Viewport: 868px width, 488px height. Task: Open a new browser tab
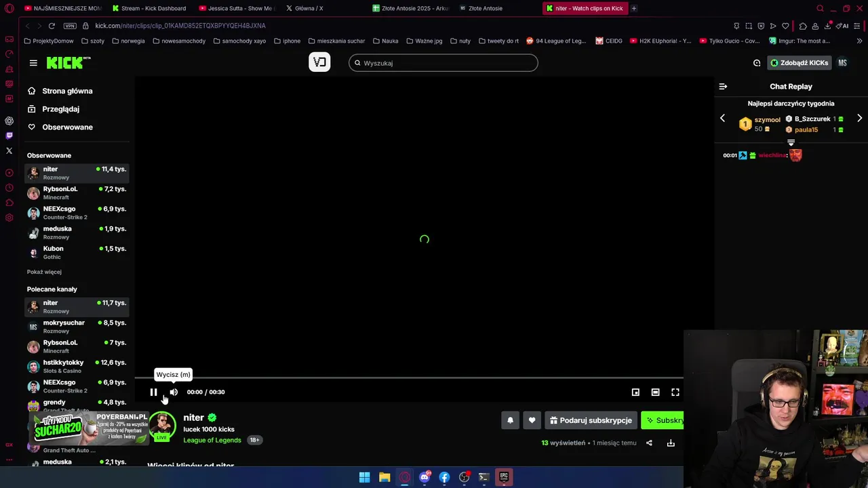pyautogui.click(x=634, y=8)
